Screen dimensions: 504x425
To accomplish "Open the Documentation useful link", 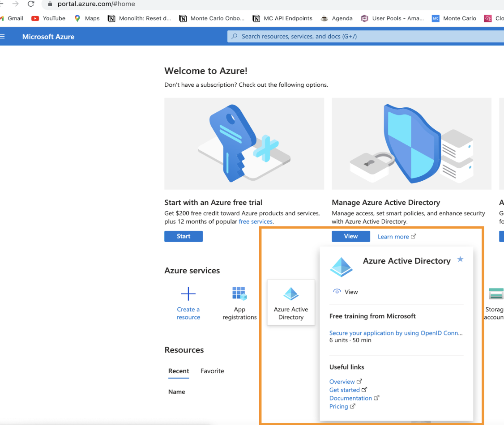I will tap(354, 398).
